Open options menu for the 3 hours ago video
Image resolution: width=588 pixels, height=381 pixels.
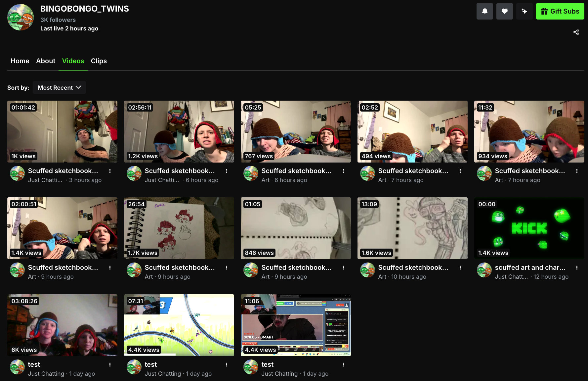110,171
